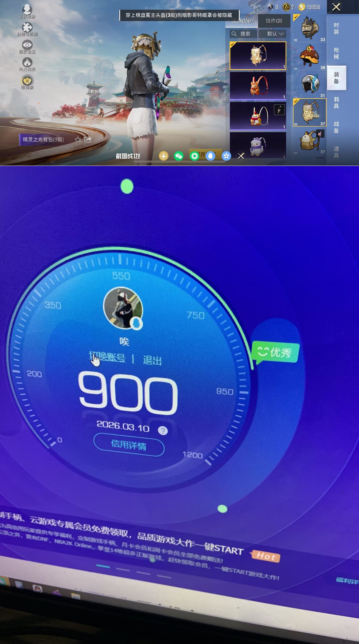Viewport: 359px width, 644px height.
Task: Share screenshot via green WeChat icon
Action: click(179, 156)
